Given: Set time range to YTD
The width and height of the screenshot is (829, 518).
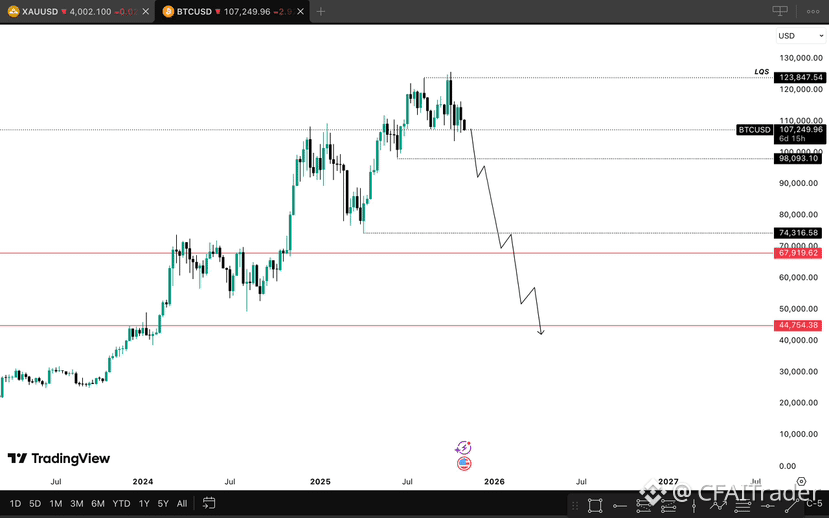Looking at the screenshot, I should (x=121, y=503).
